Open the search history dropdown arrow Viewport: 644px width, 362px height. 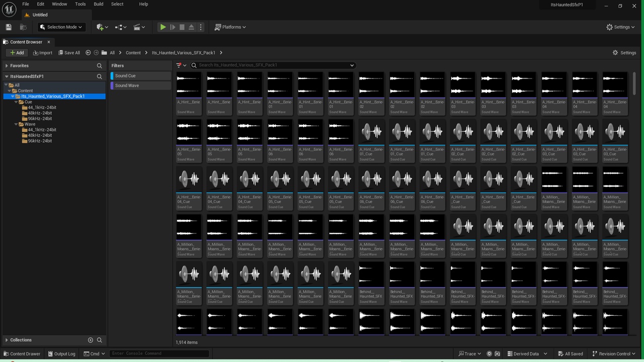(352, 65)
